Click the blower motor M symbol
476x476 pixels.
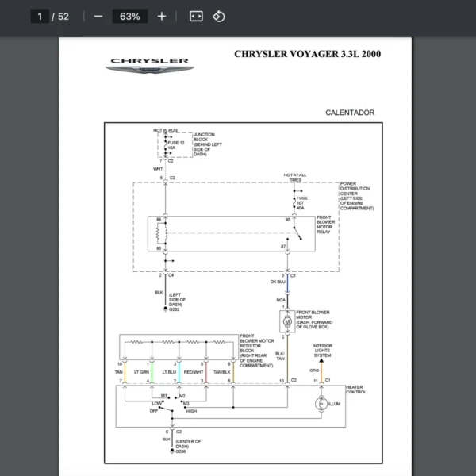(287, 321)
